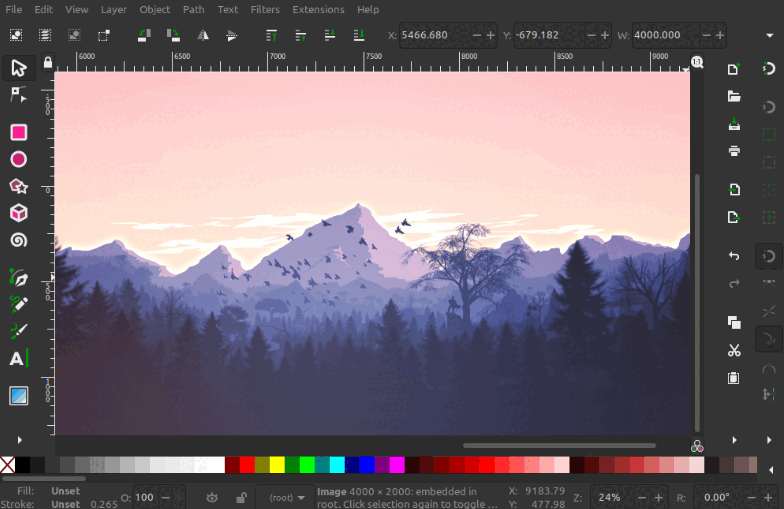Flip selection vertically
The width and height of the screenshot is (784, 509).
(232, 35)
